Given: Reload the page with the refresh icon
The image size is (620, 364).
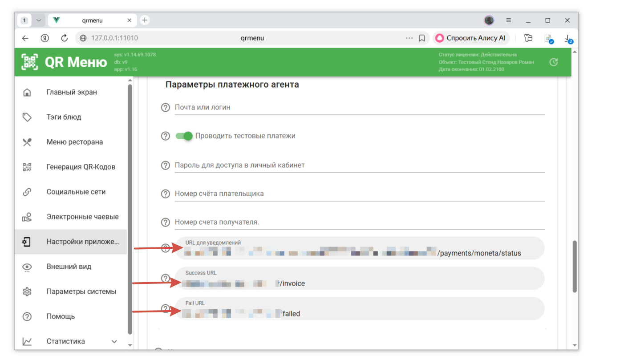Looking at the screenshot, I should tap(64, 38).
